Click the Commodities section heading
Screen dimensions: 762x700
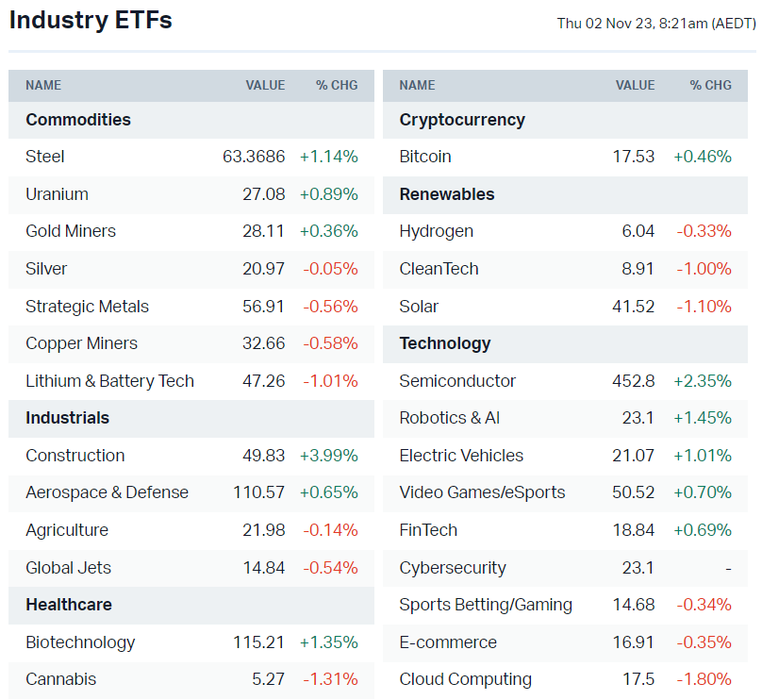pos(78,120)
